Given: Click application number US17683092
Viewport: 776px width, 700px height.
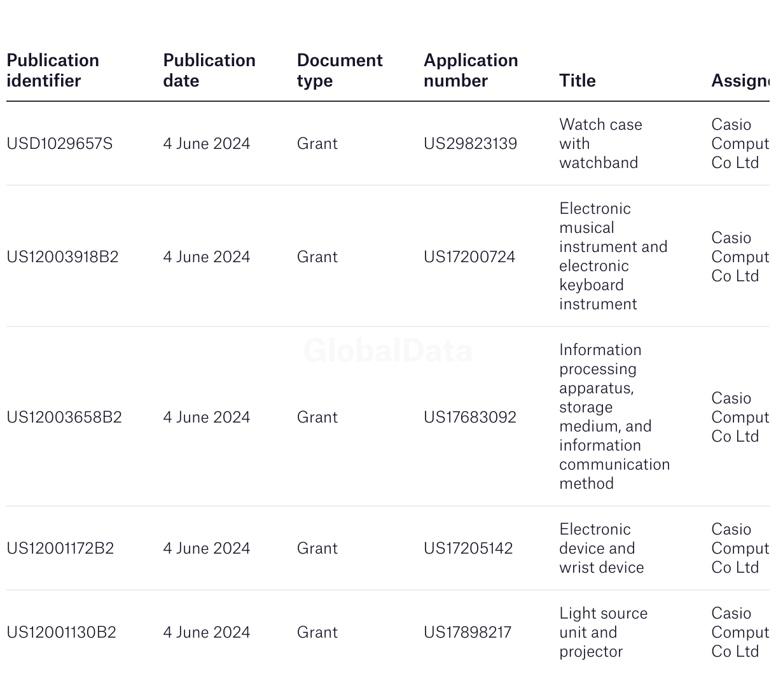Looking at the screenshot, I should tap(470, 417).
